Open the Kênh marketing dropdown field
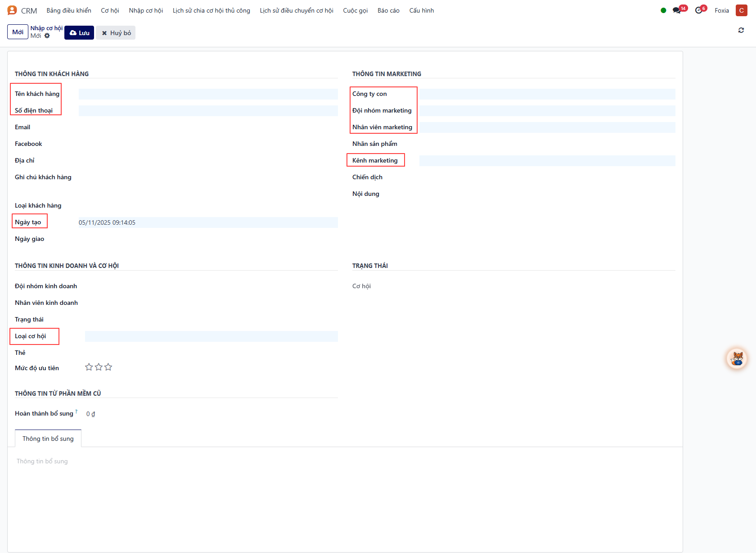The height and width of the screenshot is (553, 756). (x=547, y=161)
